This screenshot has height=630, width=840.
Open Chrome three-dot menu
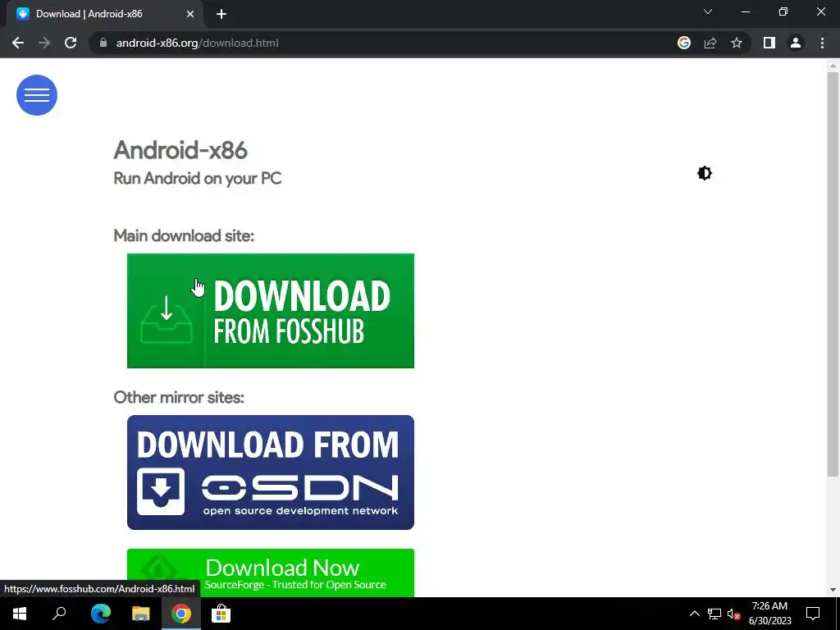point(822,43)
